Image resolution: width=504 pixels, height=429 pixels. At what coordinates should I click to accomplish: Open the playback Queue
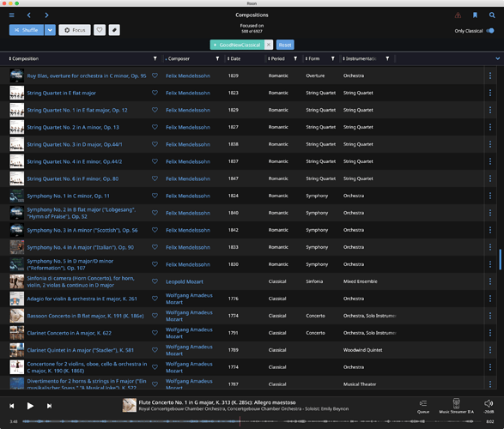tap(423, 406)
